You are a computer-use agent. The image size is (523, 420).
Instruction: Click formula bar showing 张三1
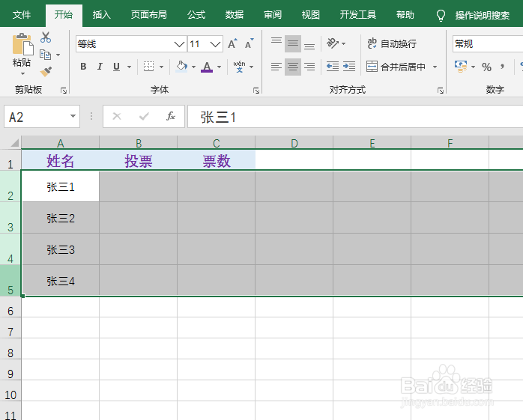point(355,117)
